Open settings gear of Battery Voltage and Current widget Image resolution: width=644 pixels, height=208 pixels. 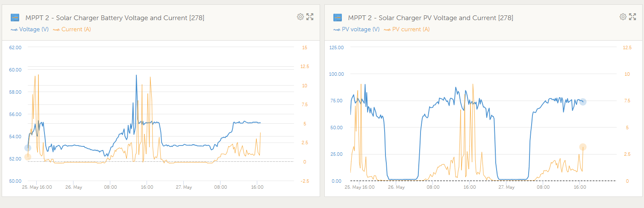(x=300, y=17)
